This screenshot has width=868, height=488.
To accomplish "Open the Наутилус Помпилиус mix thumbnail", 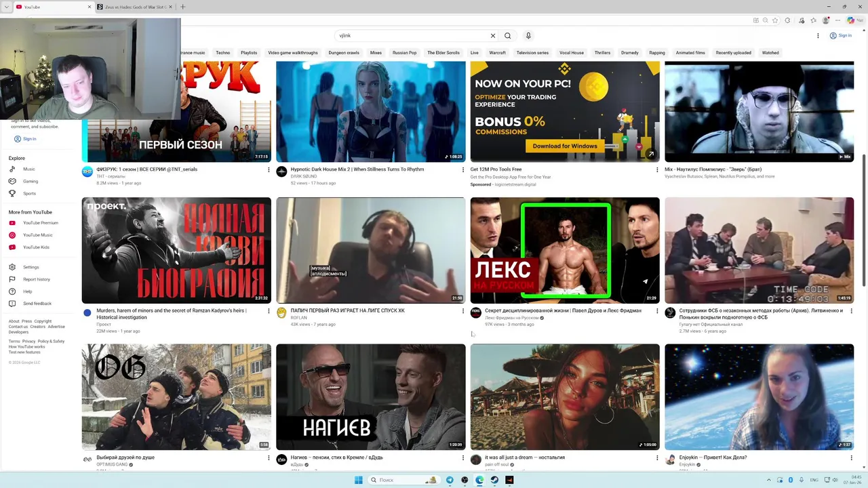I will pyautogui.click(x=759, y=112).
